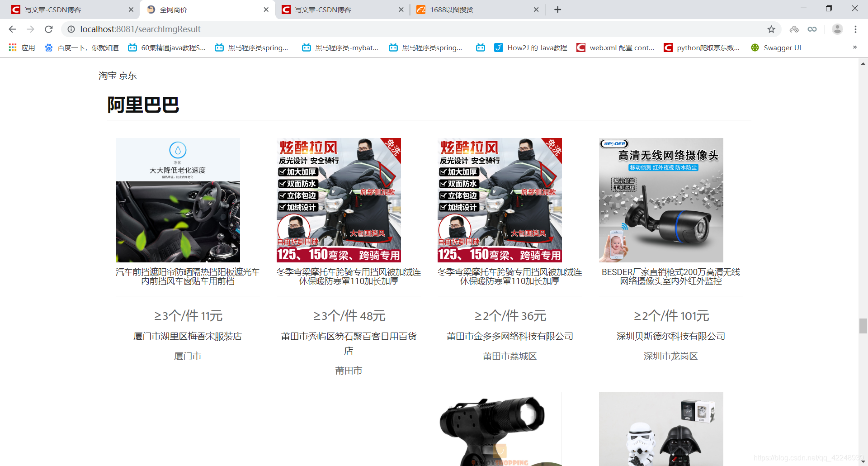This screenshot has height=466, width=868.
Task: Click the location 深圳市龙岗区
Action: click(671, 356)
